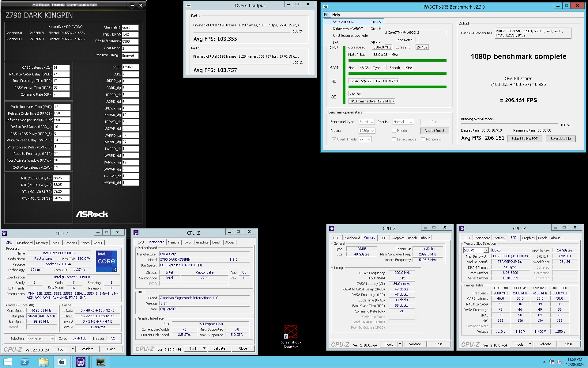Click the Memory CPU-Z window title icon
Image resolution: width=588 pixels, height=368 pixels.
[332, 228]
